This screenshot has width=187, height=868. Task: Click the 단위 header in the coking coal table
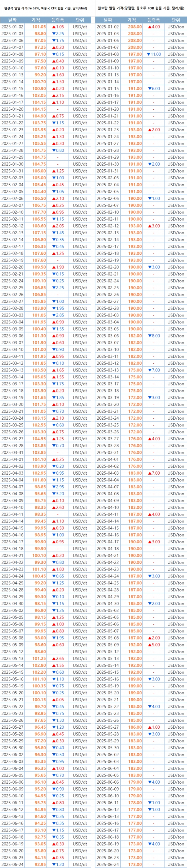175,20
